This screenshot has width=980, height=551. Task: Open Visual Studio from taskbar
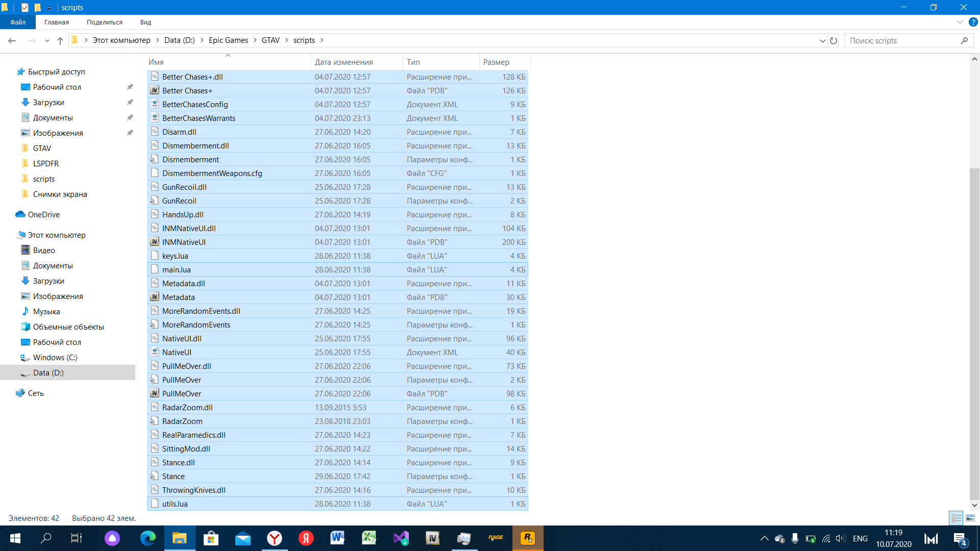click(x=401, y=538)
